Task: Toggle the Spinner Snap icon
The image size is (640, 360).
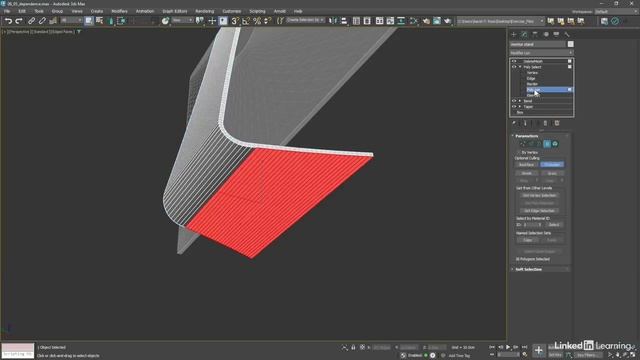Action: click(x=267, y=21)
